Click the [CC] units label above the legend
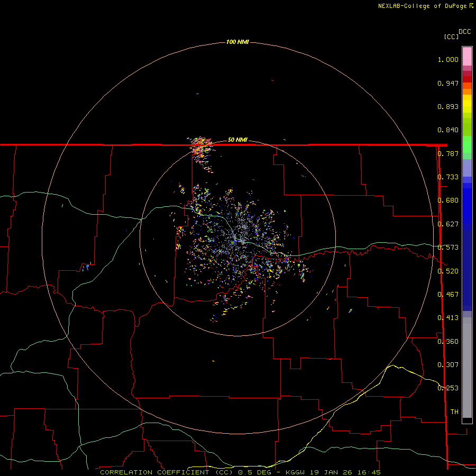This screenshot has height=476, width=476. (451, 36)
